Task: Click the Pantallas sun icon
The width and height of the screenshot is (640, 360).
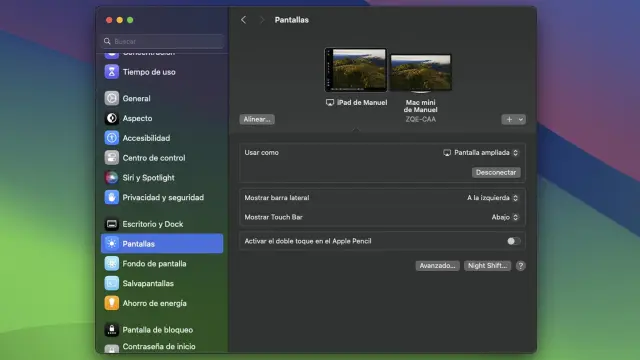Action: click(x=111, y=244)
